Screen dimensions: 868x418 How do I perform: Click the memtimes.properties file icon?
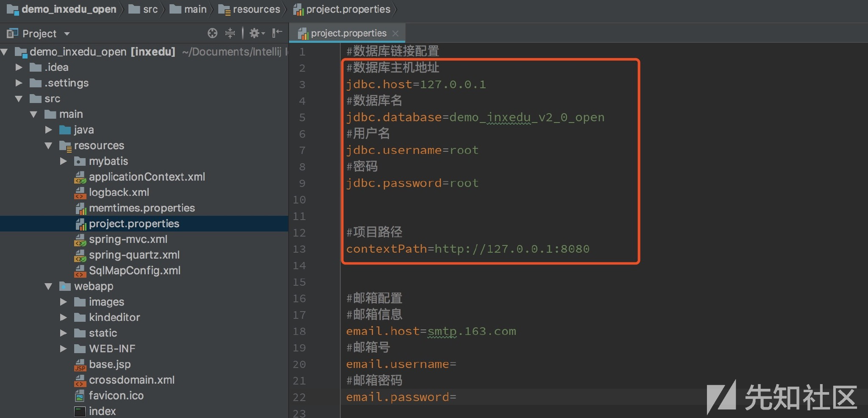click(80, 209)
